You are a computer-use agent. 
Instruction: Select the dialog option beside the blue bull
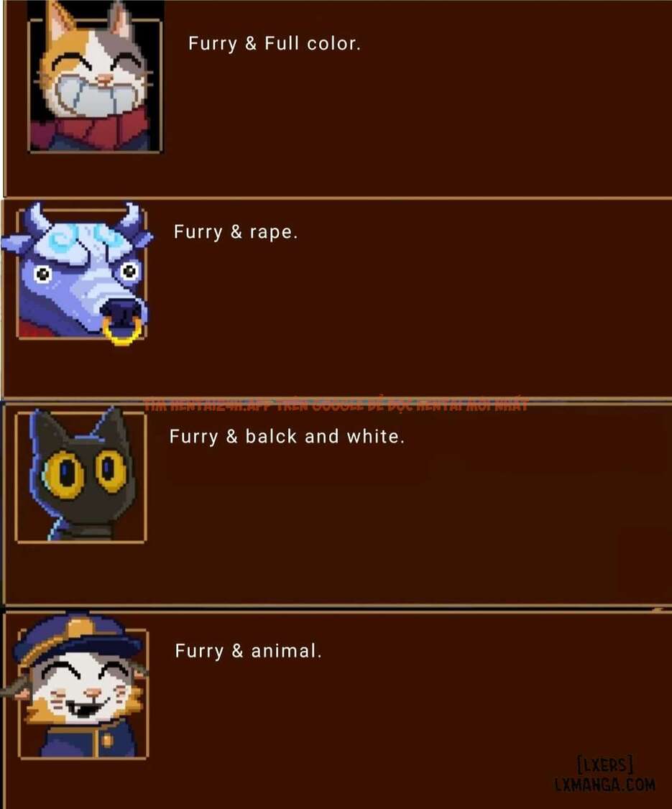[236, 232]
